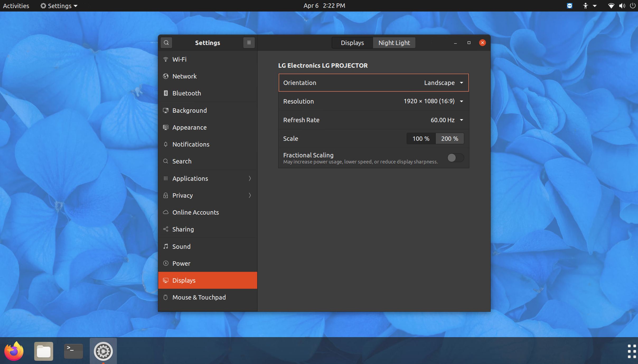
Task: Click the Show Applications grid icon
Action: pos(631,351)
